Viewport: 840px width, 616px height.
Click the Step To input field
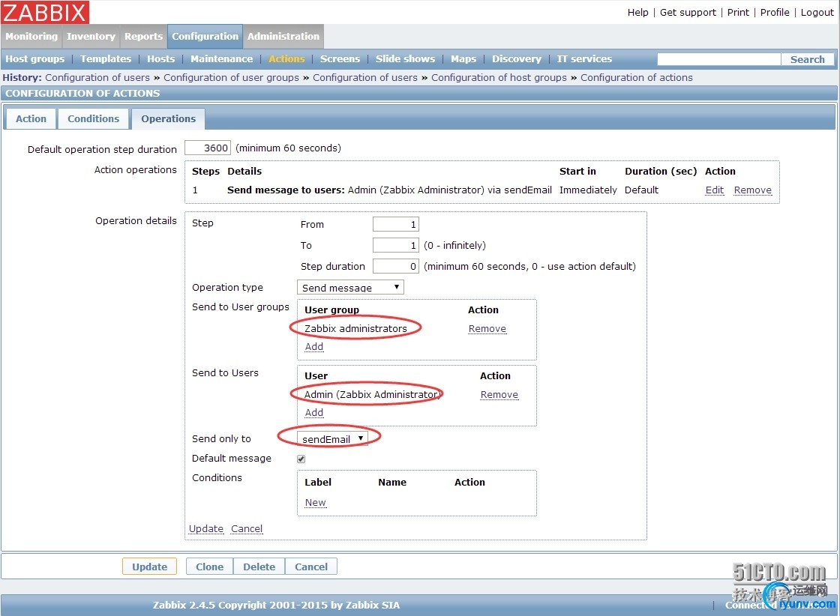pyautogui.click(x=395, y=245)
